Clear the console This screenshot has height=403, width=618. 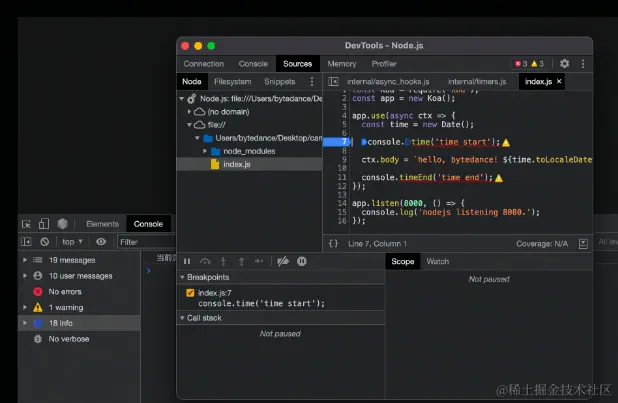click(x=45, y=242)
